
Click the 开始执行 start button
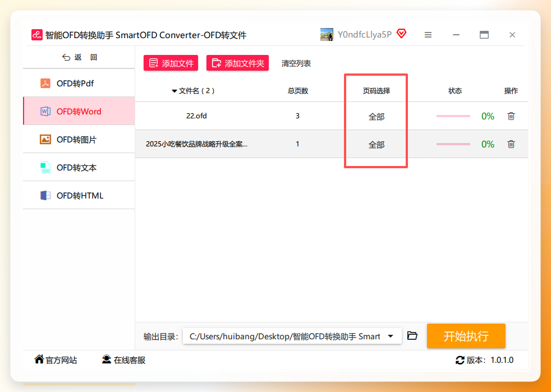click(x=466, y=336)
